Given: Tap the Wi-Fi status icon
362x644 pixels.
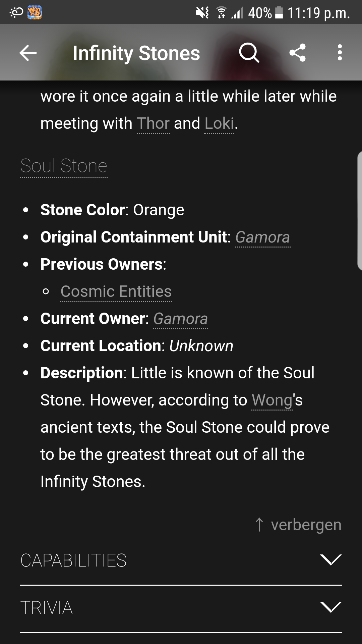Looking at the screenshot, I should click(x=221, y=13).
